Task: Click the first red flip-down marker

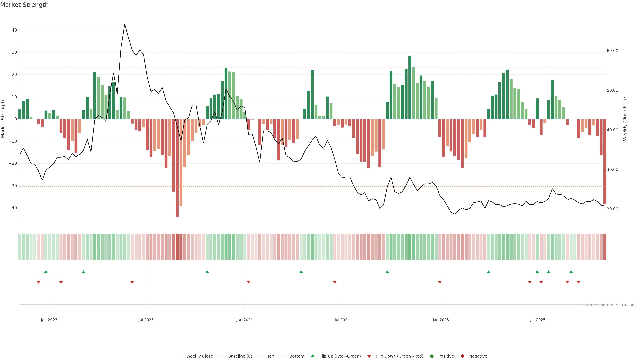Action: tap(39, 282)
